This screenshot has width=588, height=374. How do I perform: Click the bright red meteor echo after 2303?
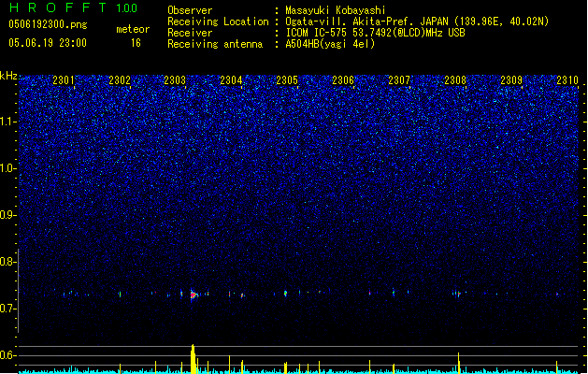click(x=194, y=295)
